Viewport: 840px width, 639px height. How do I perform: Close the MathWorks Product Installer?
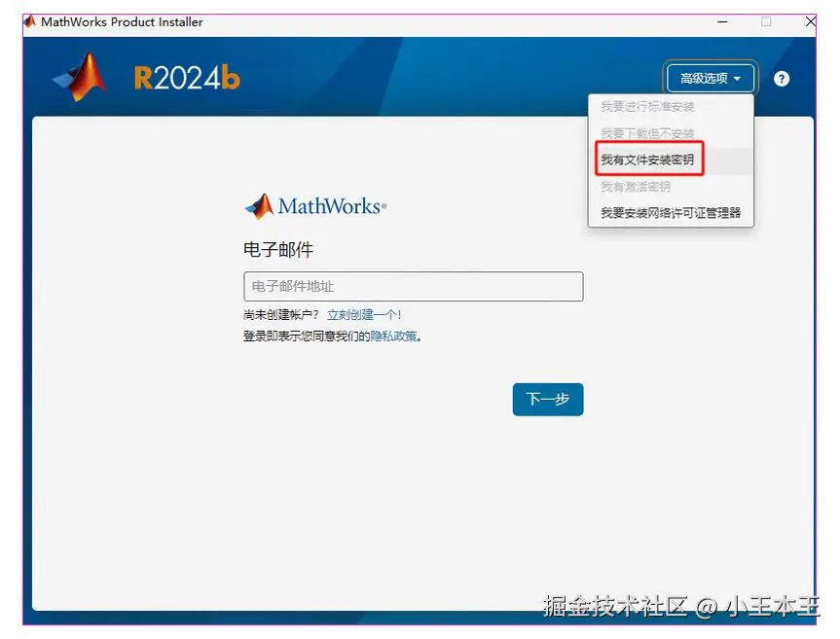pyautogui.click(x=813, y=20)
